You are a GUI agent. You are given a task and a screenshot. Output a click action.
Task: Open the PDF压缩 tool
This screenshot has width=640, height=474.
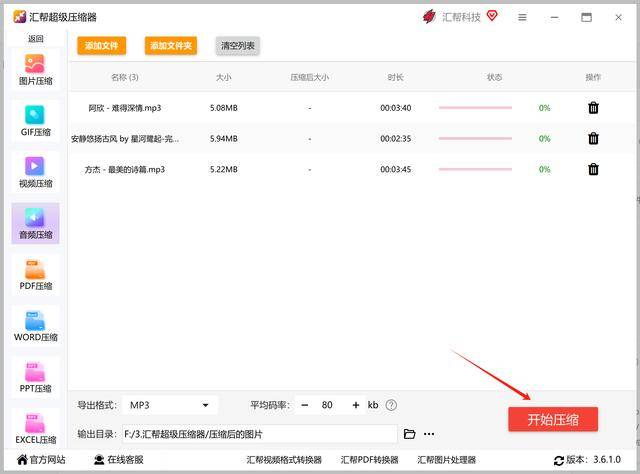pos(36,275)
